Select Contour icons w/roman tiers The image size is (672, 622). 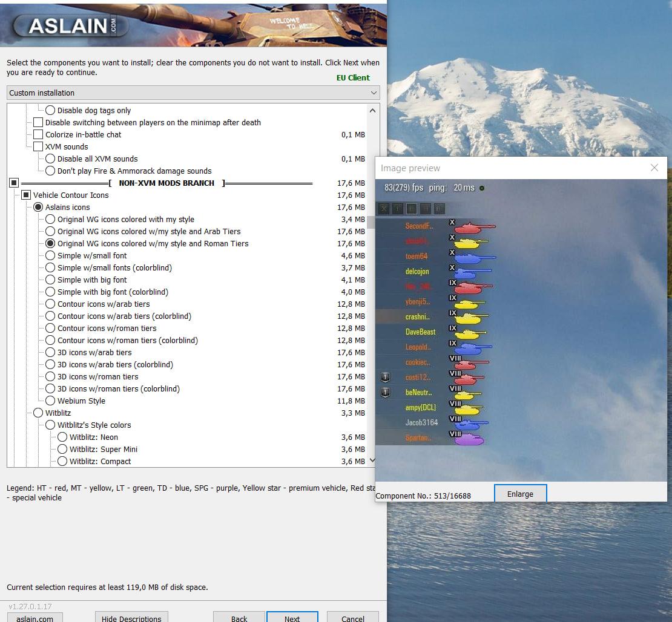click(x=50, y=328)
